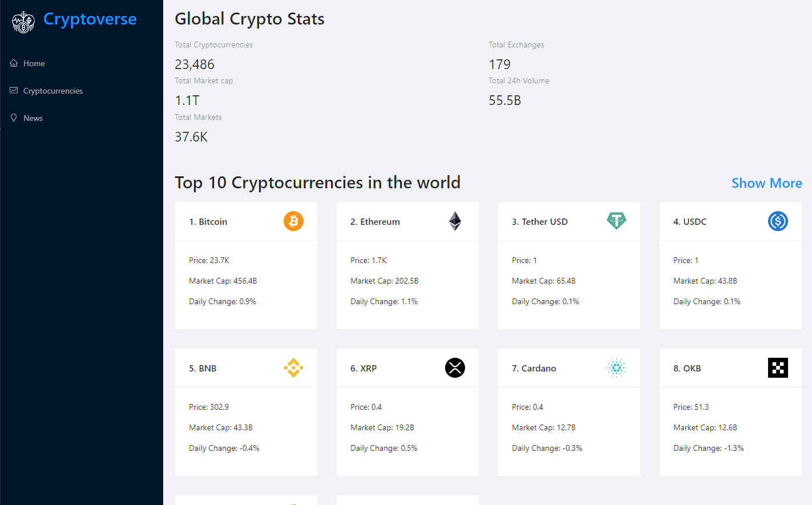Click the Ethereum diamond logo icon
Viewport: 812px width, 505px height.
coord(455,221)
